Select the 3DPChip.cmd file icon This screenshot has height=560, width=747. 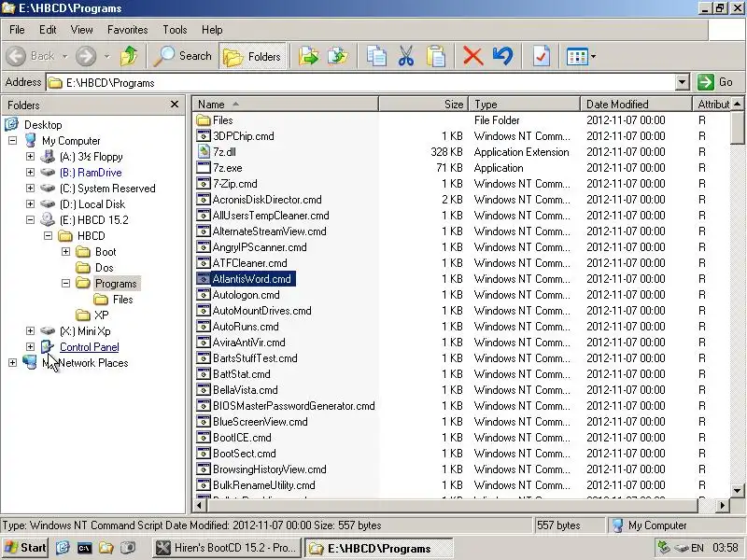(204, 135)
